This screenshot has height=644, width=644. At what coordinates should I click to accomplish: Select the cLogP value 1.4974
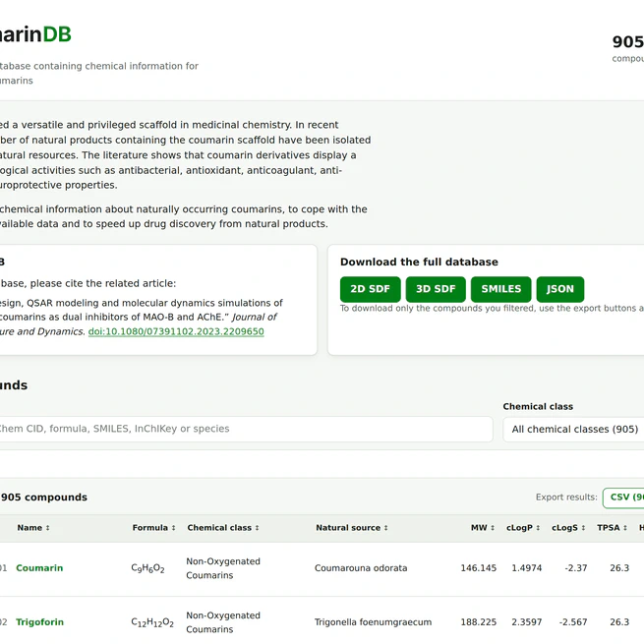[x=527, y=568]
